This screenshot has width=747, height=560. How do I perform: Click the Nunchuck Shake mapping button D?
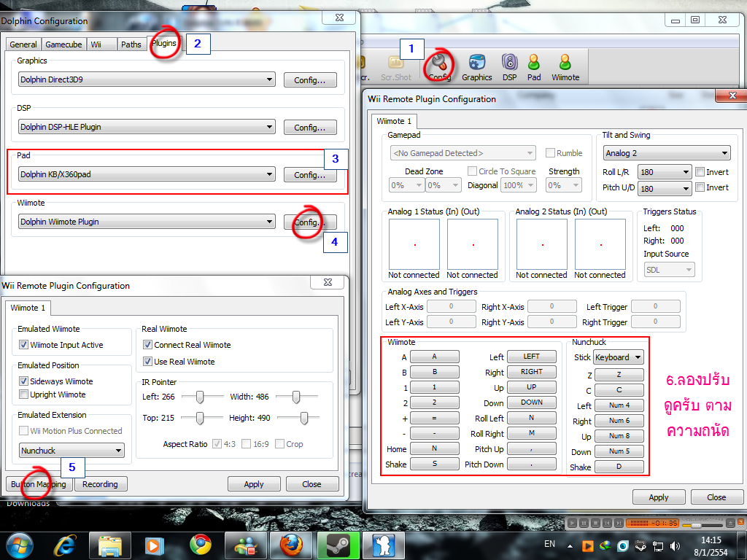click(619, 467)
